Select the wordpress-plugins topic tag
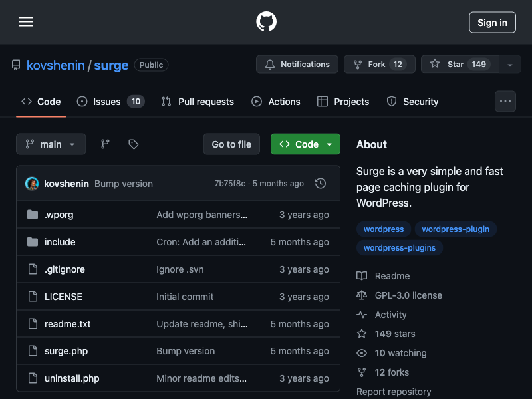This screenshot has height=399, width=532. tap(400, 248)
